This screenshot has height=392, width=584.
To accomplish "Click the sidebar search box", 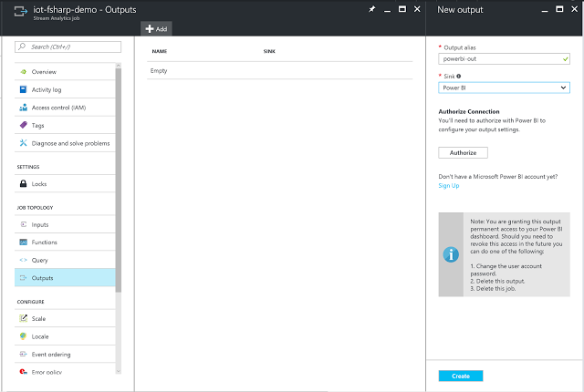I will (68, 46).
